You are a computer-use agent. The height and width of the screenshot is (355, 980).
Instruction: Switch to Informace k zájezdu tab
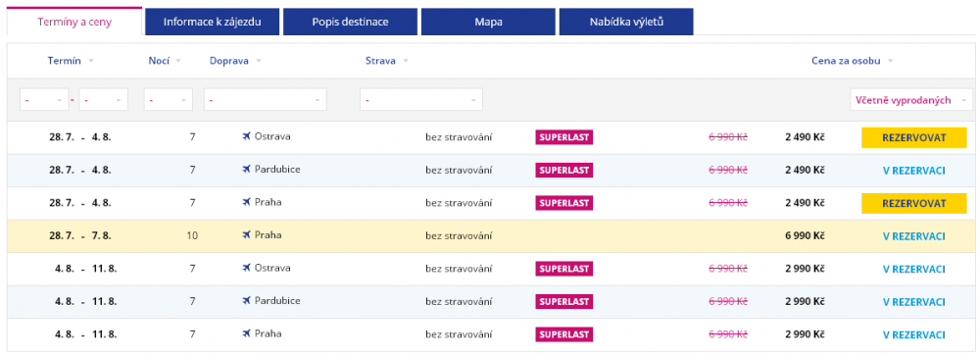(x=212, y=22)
